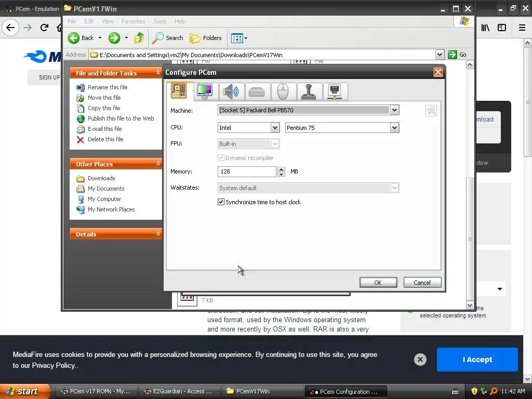Click browser back arrow button
The height and width of the screenshot is (399, 532).
pyautogui.click(x=10, y=28)
